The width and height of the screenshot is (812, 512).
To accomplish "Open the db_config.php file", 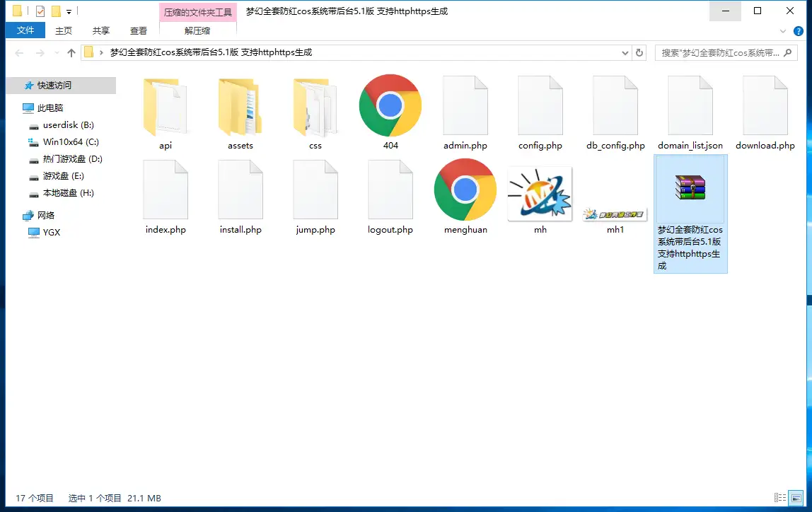I will click(x=615, y=106).
